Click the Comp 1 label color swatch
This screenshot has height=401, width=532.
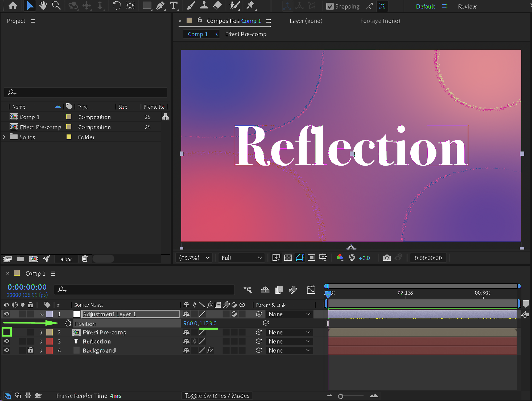click(69, 117)
